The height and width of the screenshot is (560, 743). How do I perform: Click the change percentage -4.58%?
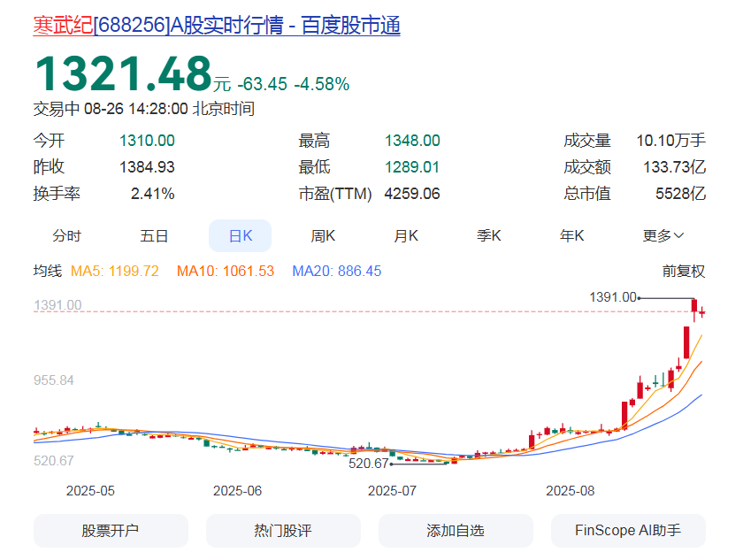click(x=322, y=84)
